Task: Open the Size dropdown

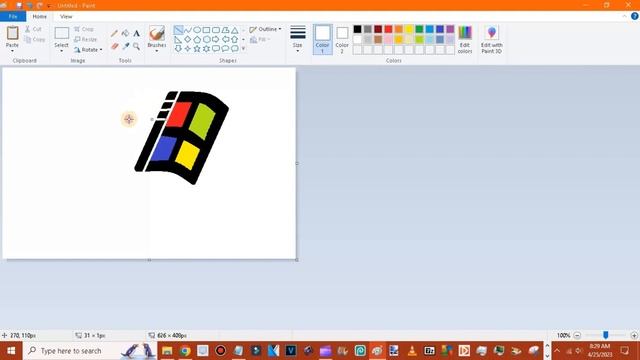Action: [298, 39]
